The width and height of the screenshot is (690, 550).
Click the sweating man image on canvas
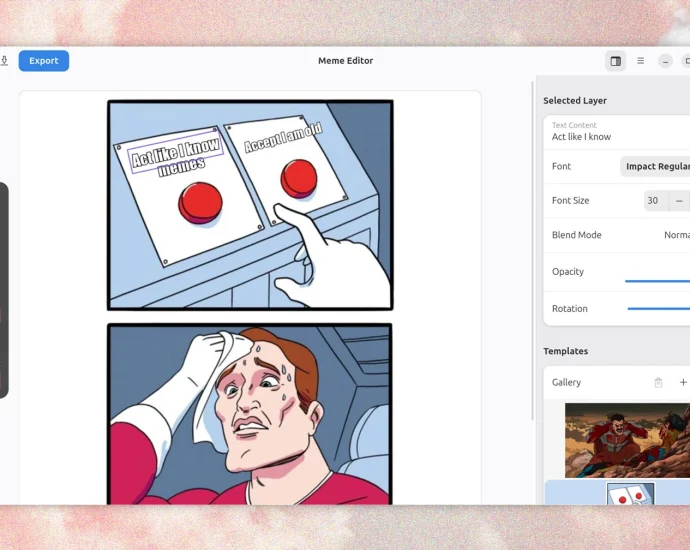coord(250,414)
